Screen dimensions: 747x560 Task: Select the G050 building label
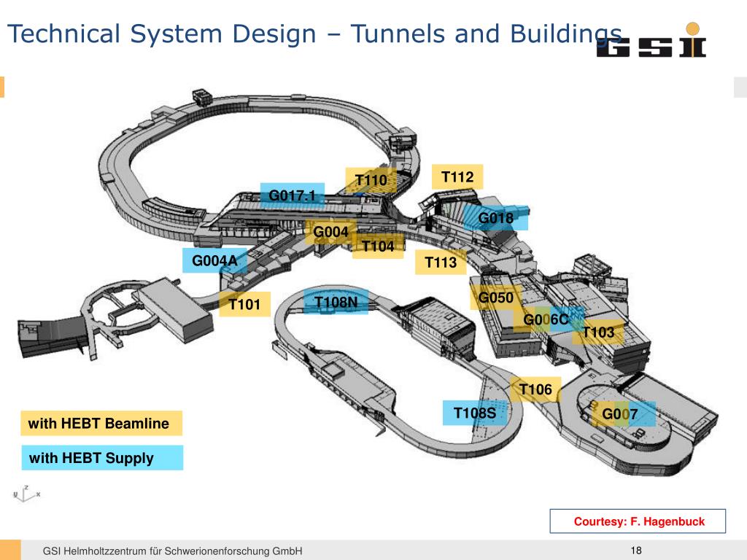496,297
